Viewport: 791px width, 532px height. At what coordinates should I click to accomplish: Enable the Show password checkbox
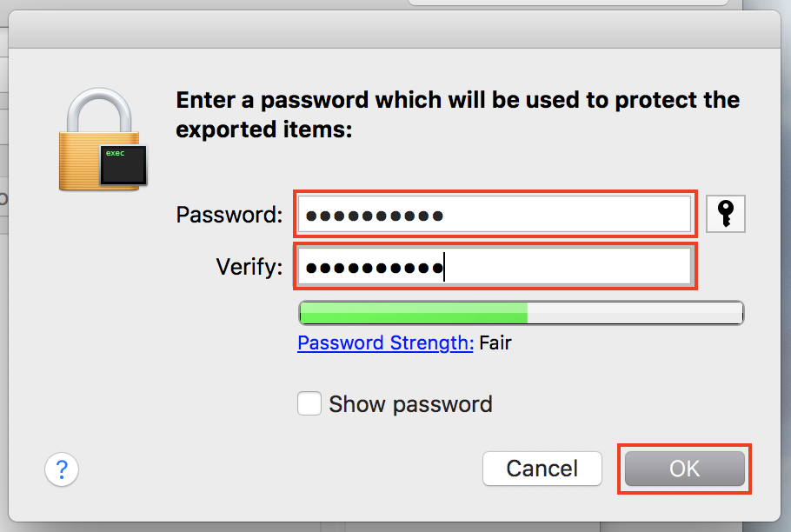[x=309, y=404]
